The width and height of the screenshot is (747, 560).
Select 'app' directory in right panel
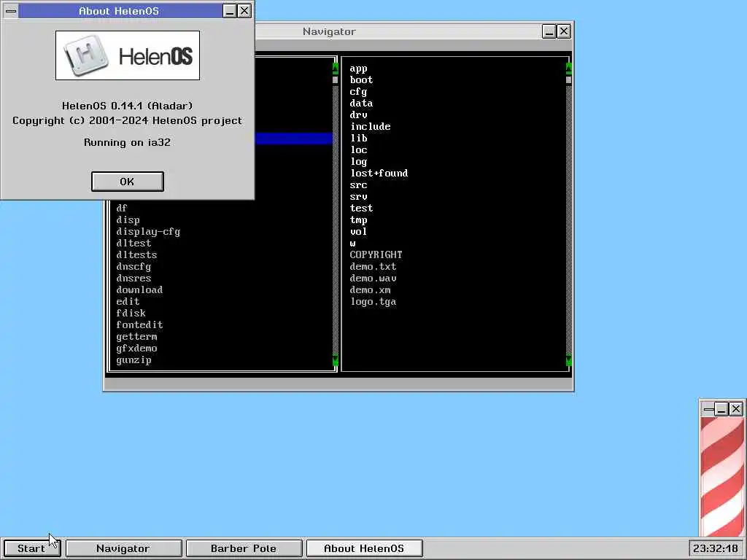358,69
